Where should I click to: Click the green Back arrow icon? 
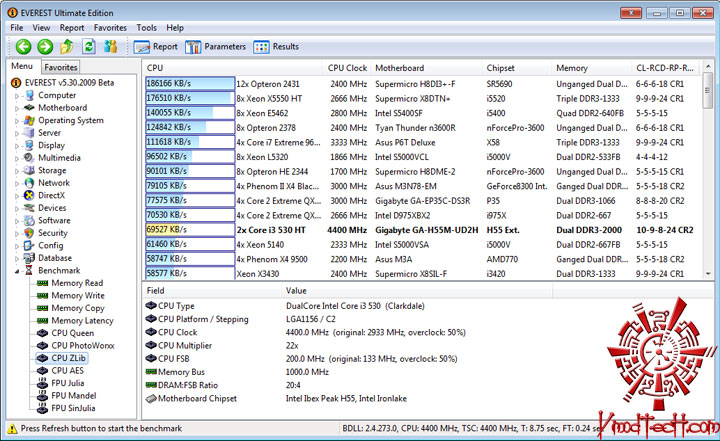click(x=23, y=46)
